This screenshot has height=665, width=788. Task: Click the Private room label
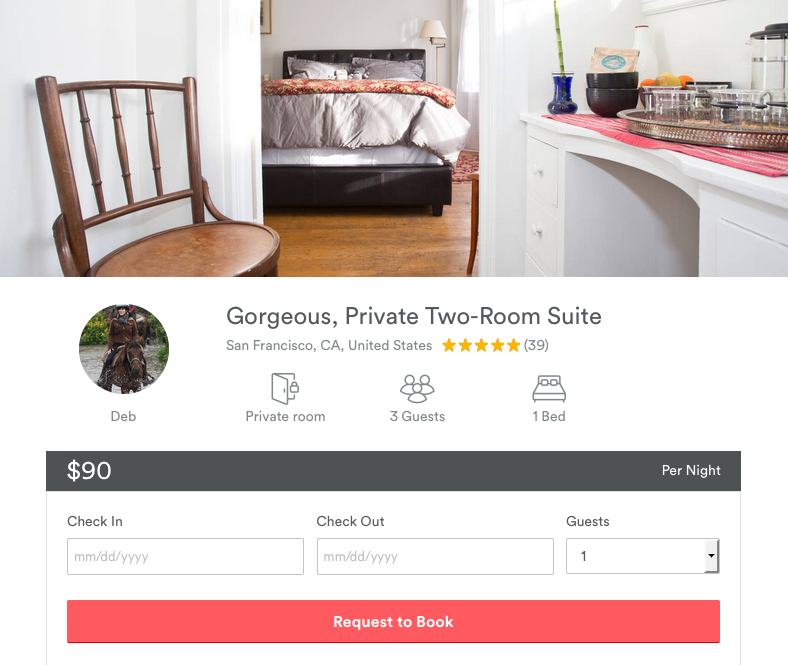(285, 416)
